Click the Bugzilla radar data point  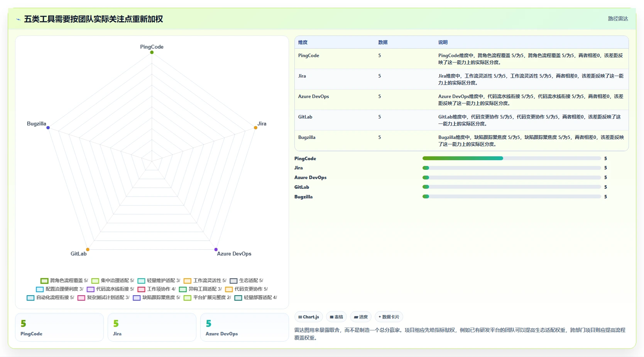tap(48, 127)
